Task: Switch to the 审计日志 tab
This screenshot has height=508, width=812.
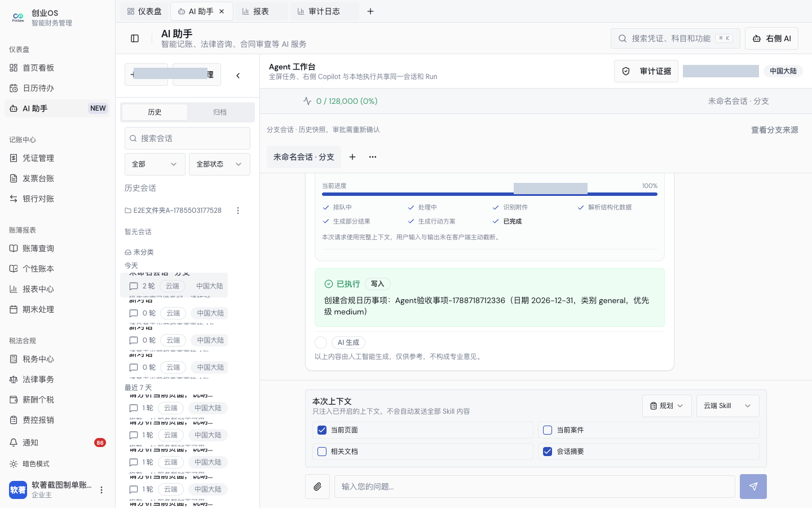Action: tap(324, 11)
